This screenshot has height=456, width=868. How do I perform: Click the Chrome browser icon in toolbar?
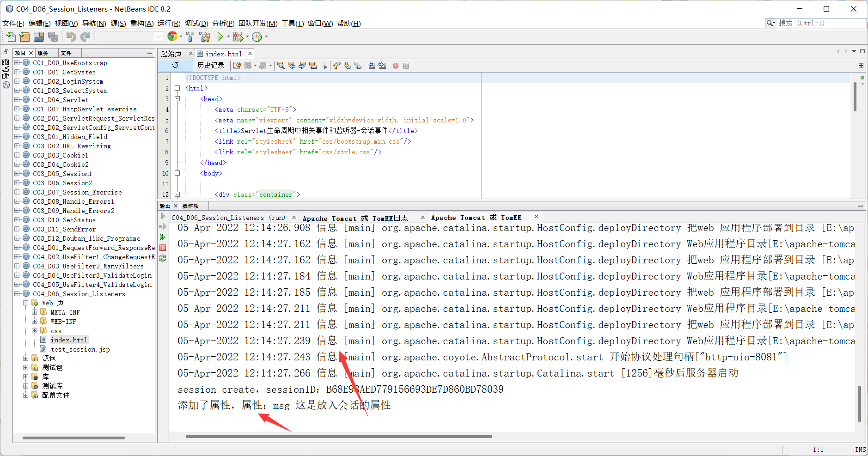tap(172, 36)
